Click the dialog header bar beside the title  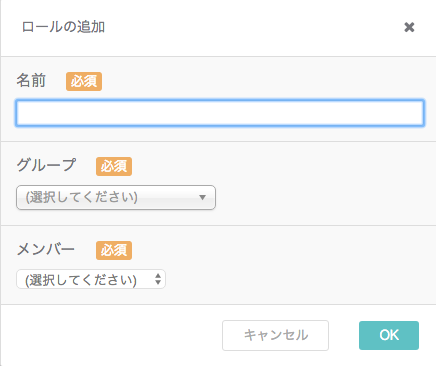[253, 27]
